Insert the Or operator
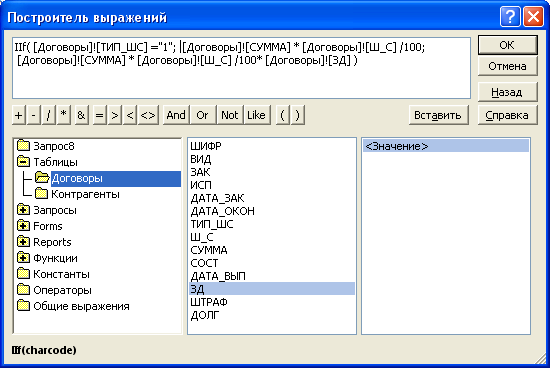 pos(203,115)
